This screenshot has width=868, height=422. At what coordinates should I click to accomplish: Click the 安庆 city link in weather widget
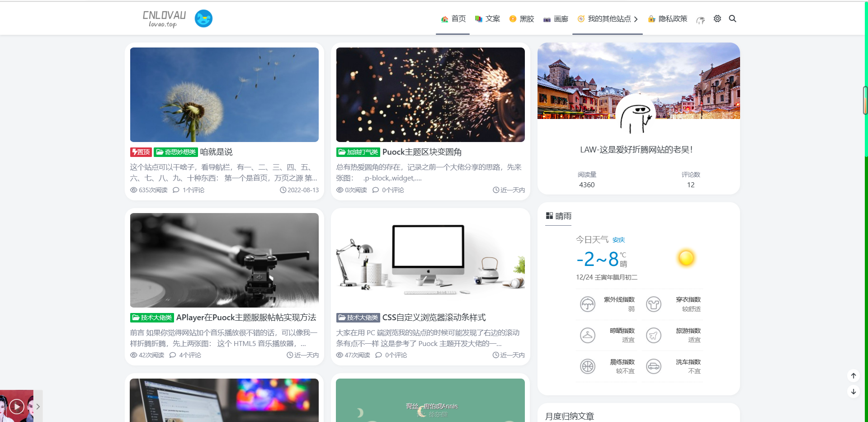[x=618, y=240]
